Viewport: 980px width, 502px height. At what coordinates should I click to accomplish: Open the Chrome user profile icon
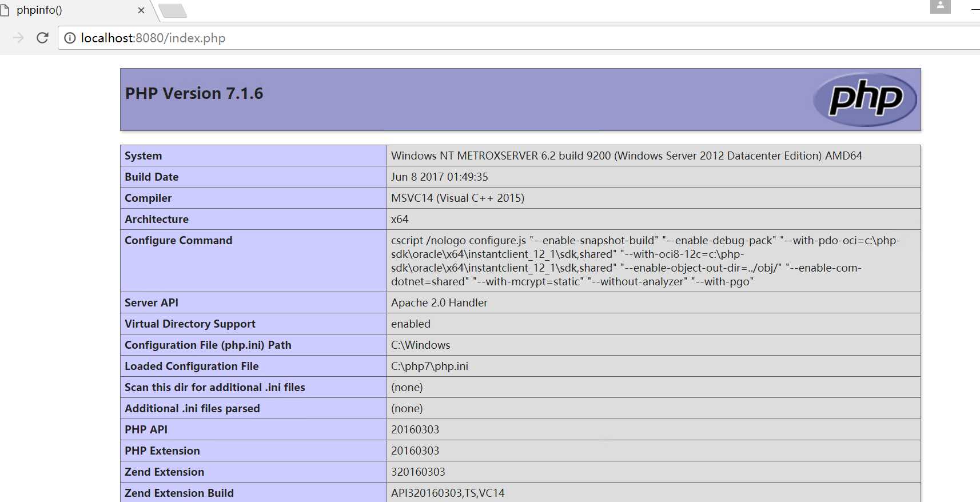[x=940, y=6]
